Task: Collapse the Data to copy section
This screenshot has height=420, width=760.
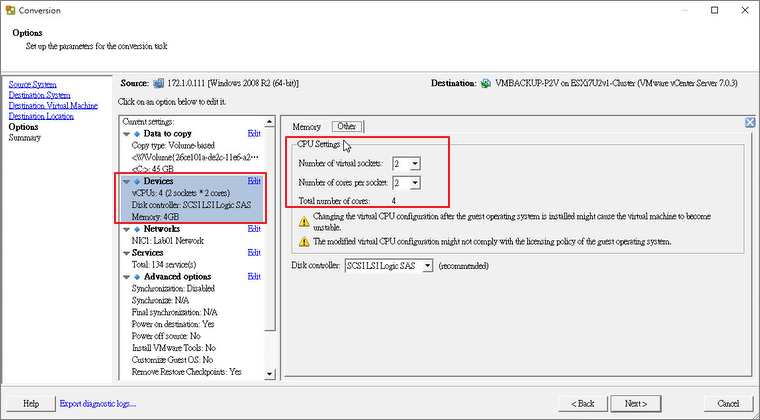Action: 127,134
